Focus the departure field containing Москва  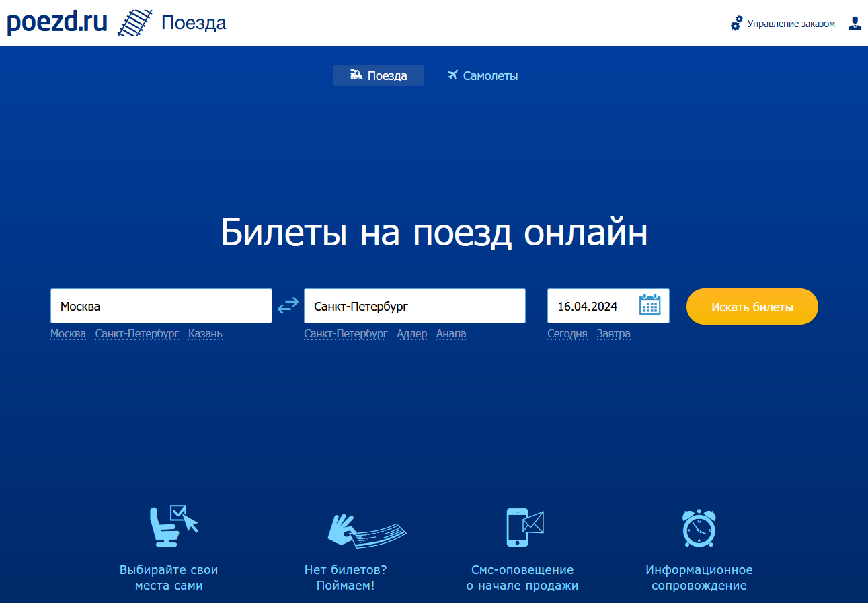pyautogui.click(x=161, y=306)
